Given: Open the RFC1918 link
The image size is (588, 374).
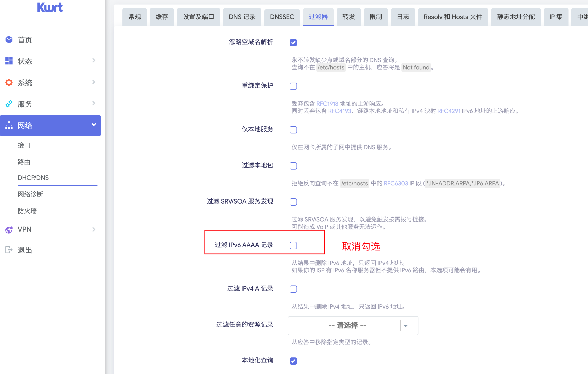Looking at the screenshot, I should coord(327,104).
